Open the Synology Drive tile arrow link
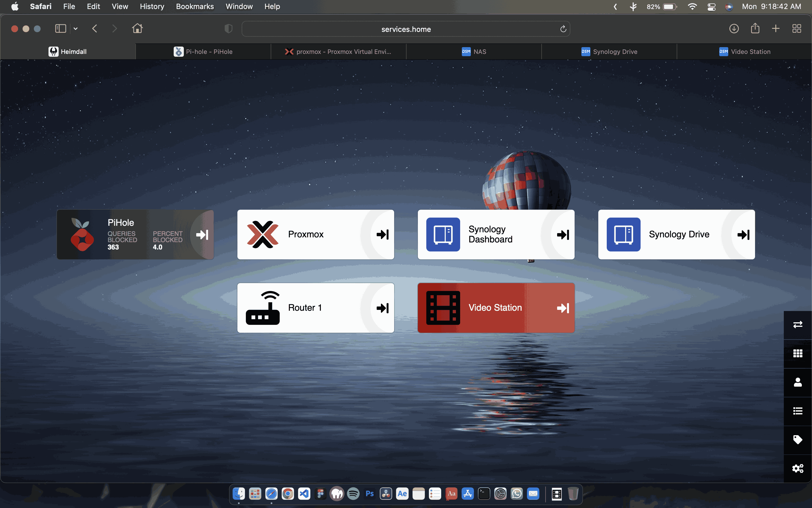 (x=743, y=235)
